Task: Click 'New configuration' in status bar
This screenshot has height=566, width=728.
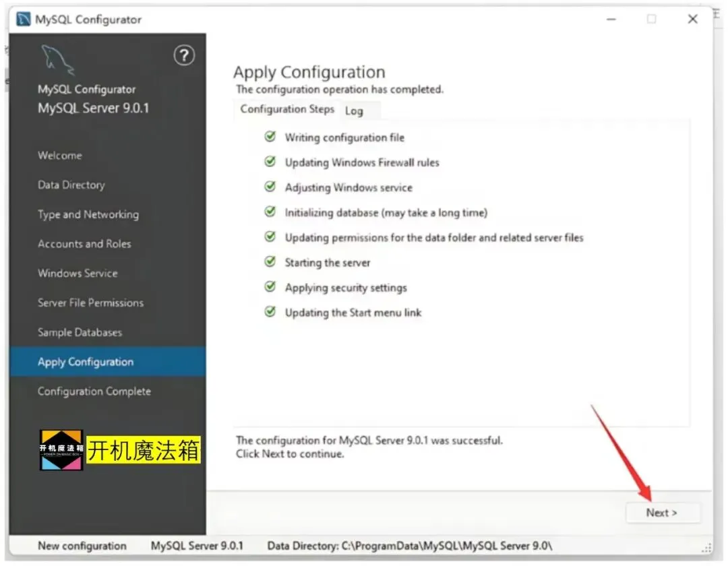Action: 82,546
